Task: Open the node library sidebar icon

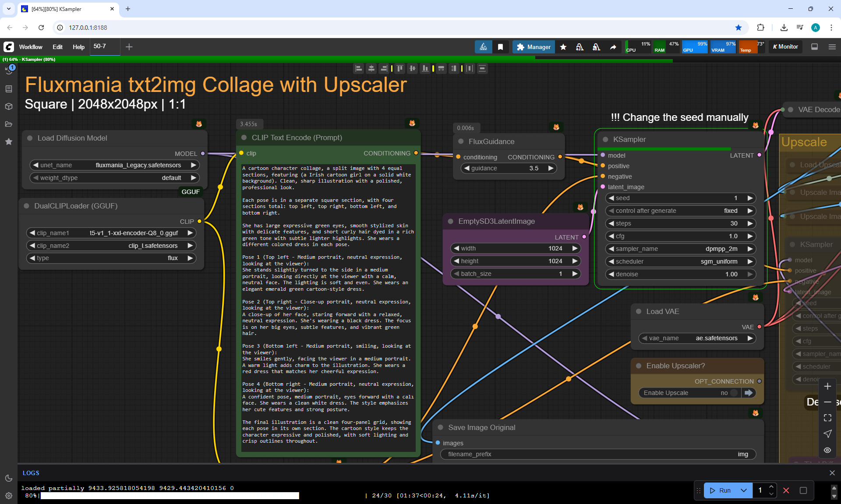Action: [x=9, y=89]
